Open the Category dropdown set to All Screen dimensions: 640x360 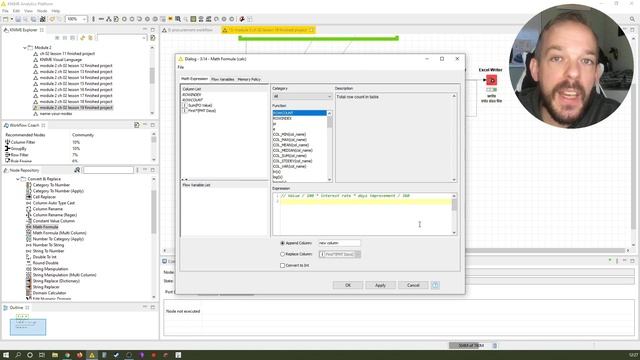[302, 96]
